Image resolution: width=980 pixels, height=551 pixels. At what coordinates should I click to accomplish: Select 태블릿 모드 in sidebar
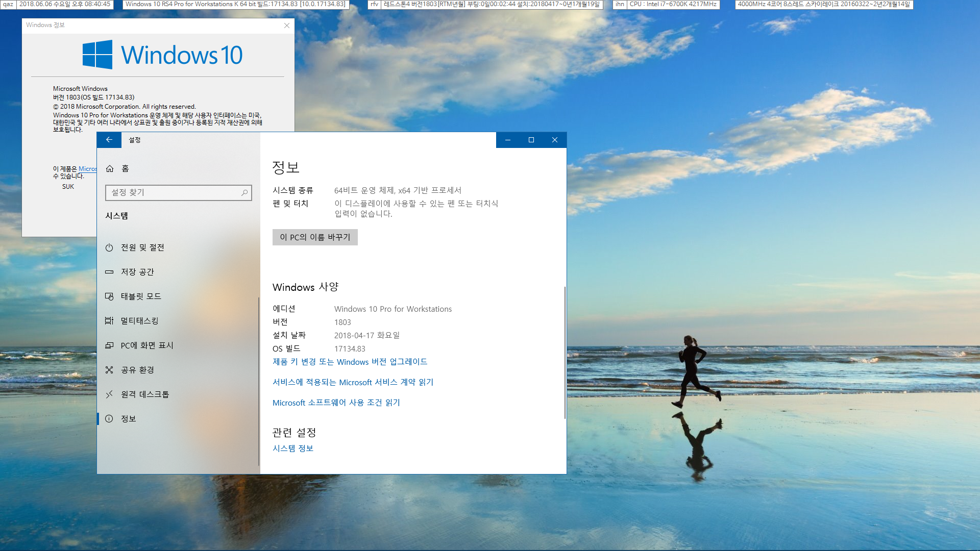[179, 296]
